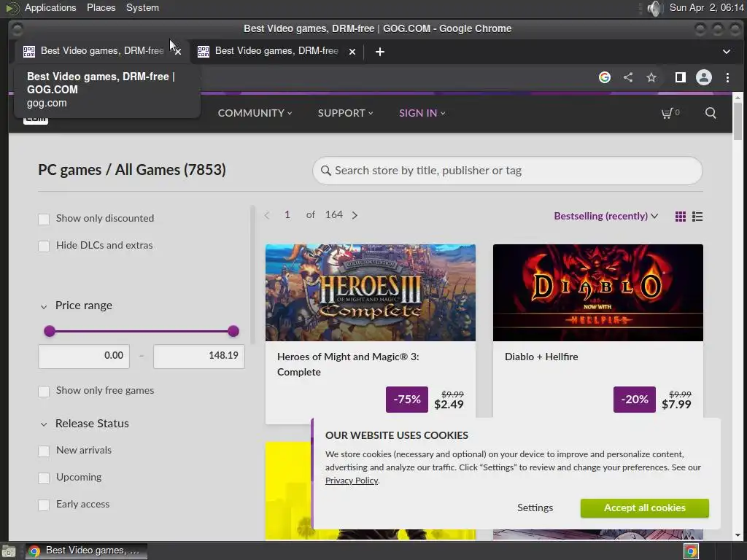Click maximum price input 148.19

click(x=198, y=356)
